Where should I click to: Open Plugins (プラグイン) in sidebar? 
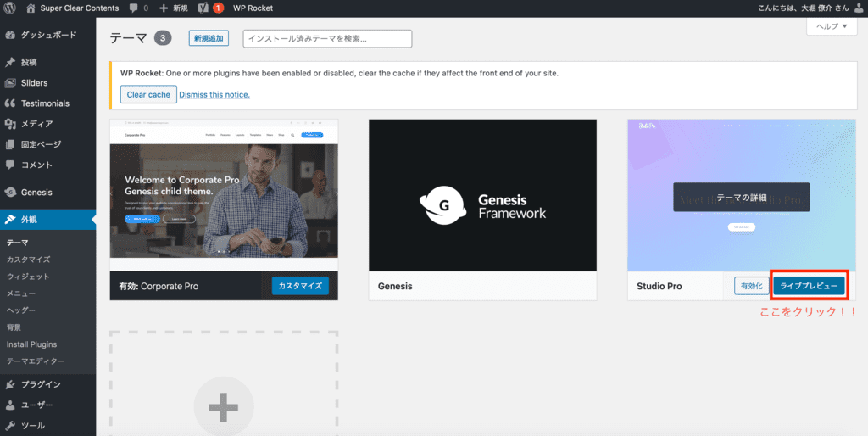click(x=41, y=384)
